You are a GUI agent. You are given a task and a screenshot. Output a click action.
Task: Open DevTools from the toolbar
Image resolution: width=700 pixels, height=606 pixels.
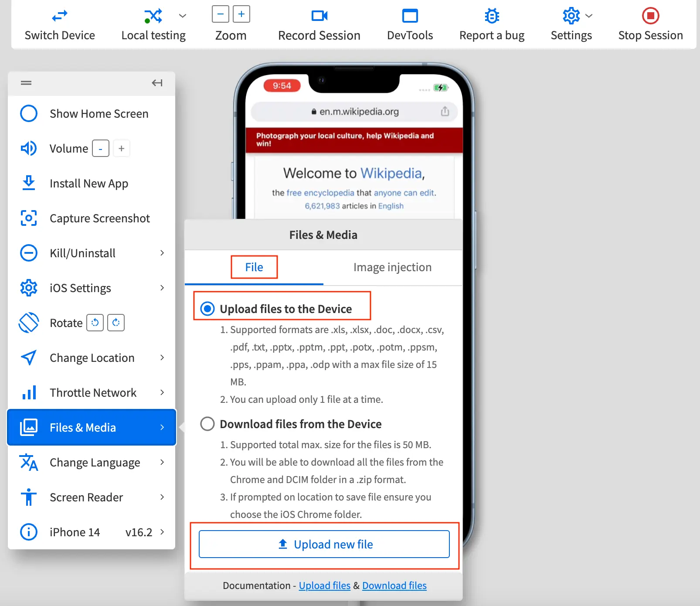pyautogui.click(x=410, y=16)
